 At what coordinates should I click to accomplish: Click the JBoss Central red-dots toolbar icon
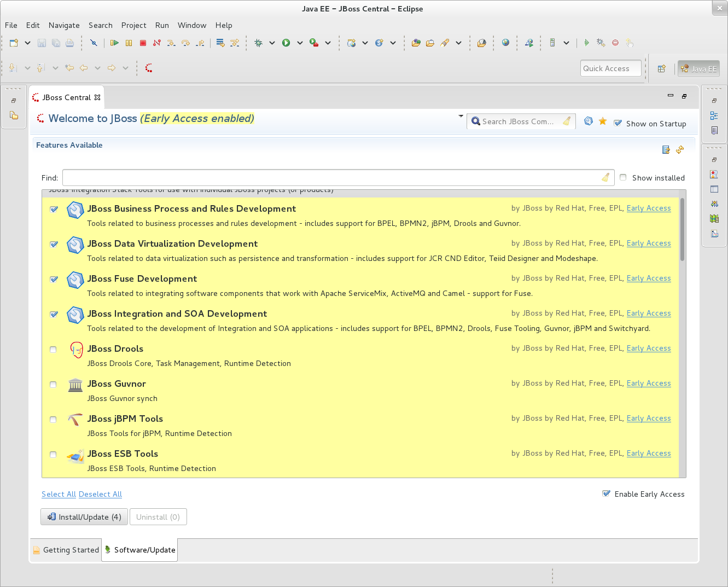coord(149,68)
